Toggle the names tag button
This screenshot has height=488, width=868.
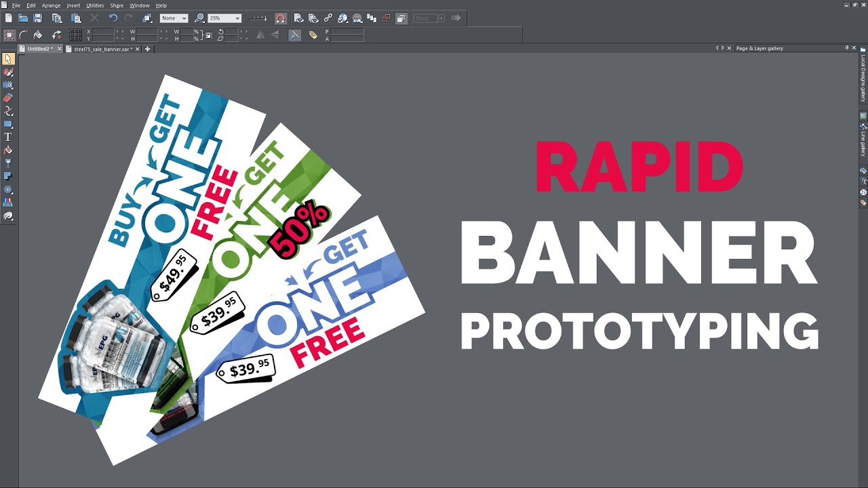pyautogui.click(x=313, y=35)
